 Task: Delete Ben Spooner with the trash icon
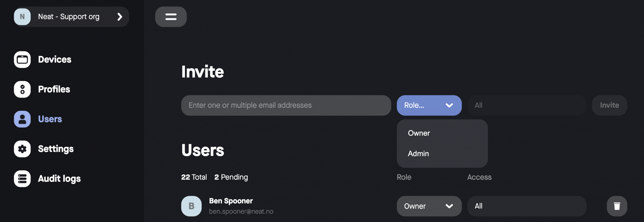point(617,206)
